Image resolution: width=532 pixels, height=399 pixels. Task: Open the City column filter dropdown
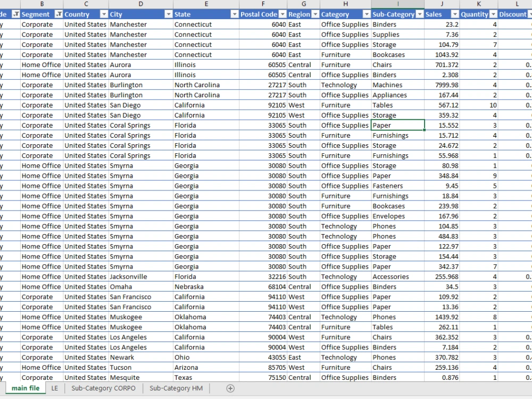(x=169, y=14)
